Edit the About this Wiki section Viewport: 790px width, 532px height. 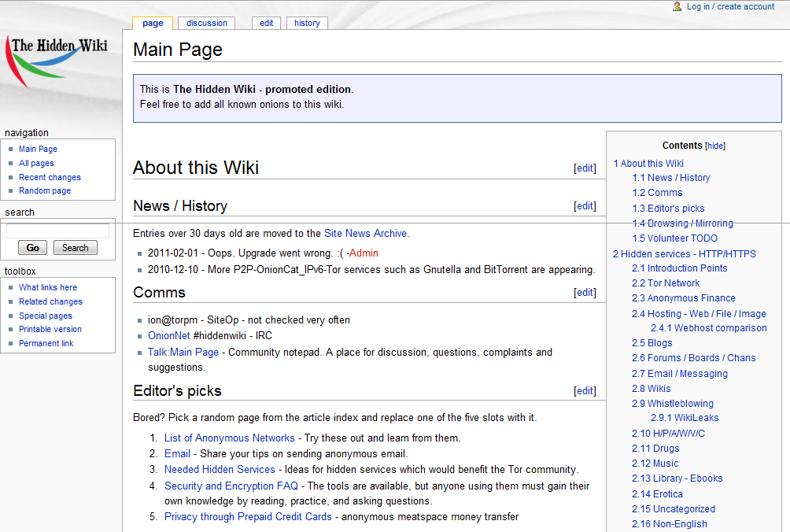(x=585, y=168)
